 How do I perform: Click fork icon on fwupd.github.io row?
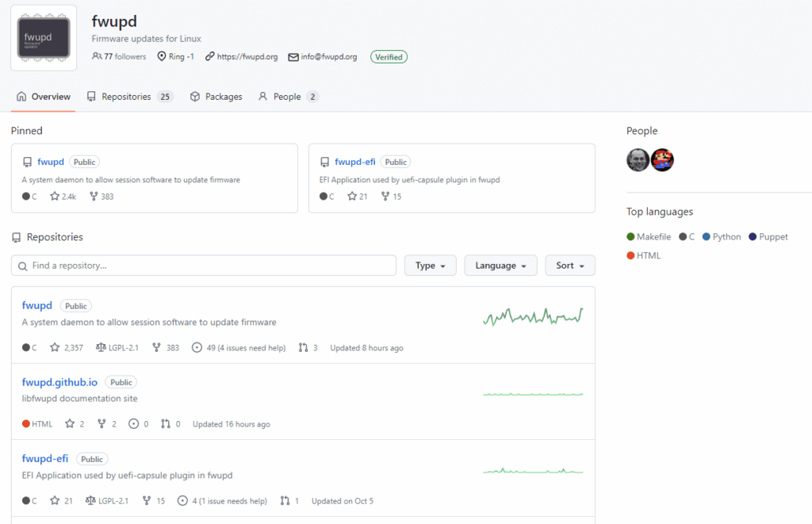[x=101, y=424]
